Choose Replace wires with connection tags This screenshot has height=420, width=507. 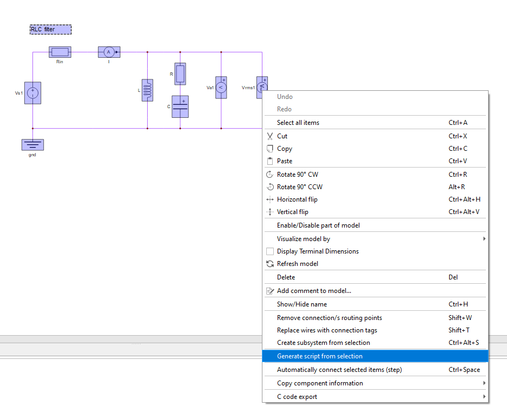(x=375, y=330)
